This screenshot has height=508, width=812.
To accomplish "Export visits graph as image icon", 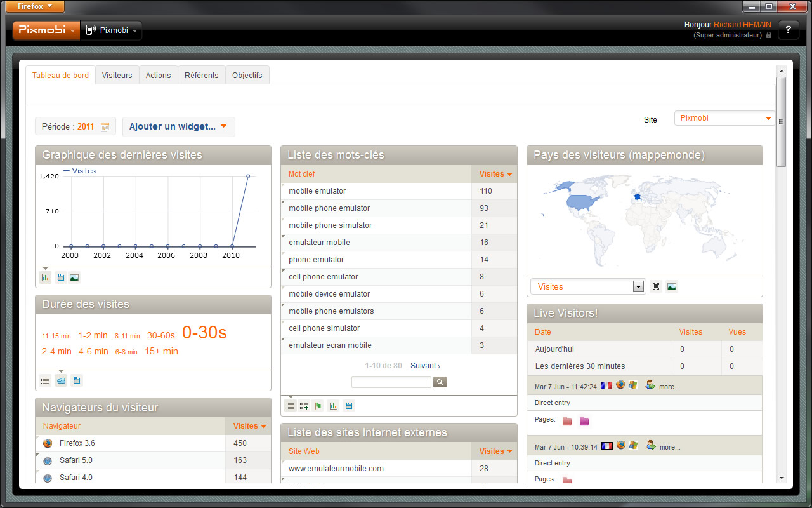I will pos(74,277).
